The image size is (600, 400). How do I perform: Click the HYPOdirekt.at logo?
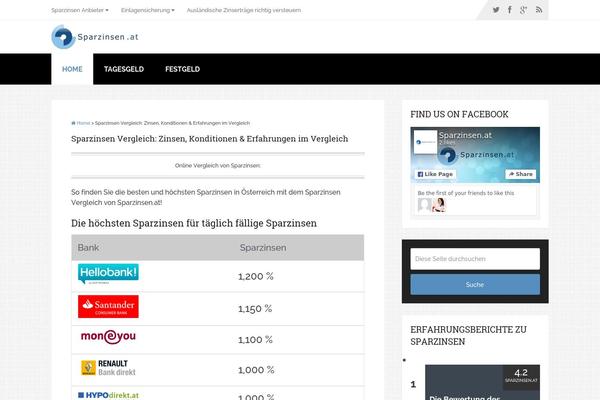click(x=108, y=395)
